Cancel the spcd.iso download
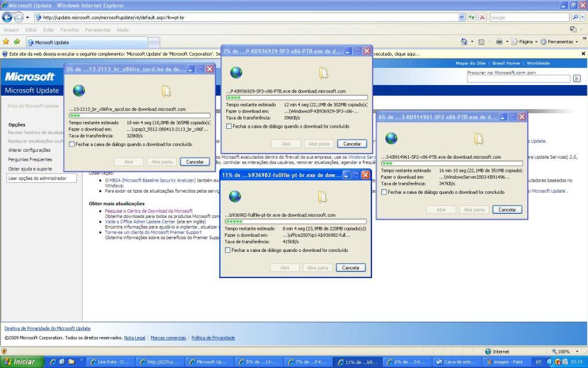This screenshot has width=588, height=368. (x=195, y=162)
